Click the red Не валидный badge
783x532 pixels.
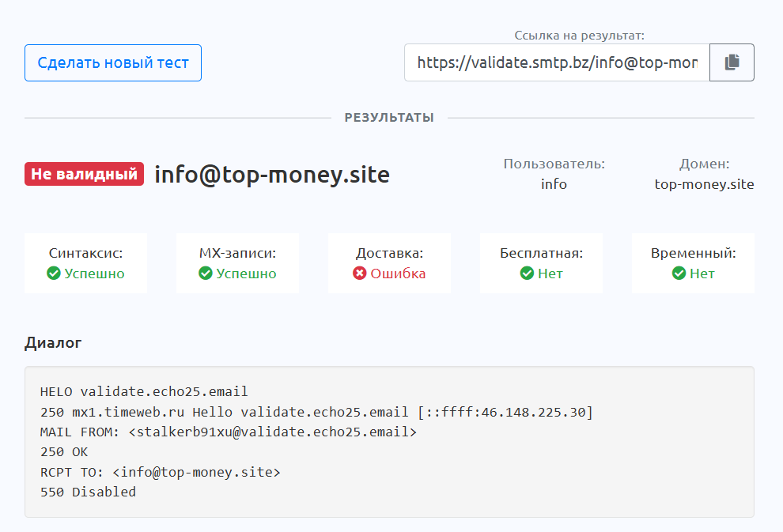[84, 174]
